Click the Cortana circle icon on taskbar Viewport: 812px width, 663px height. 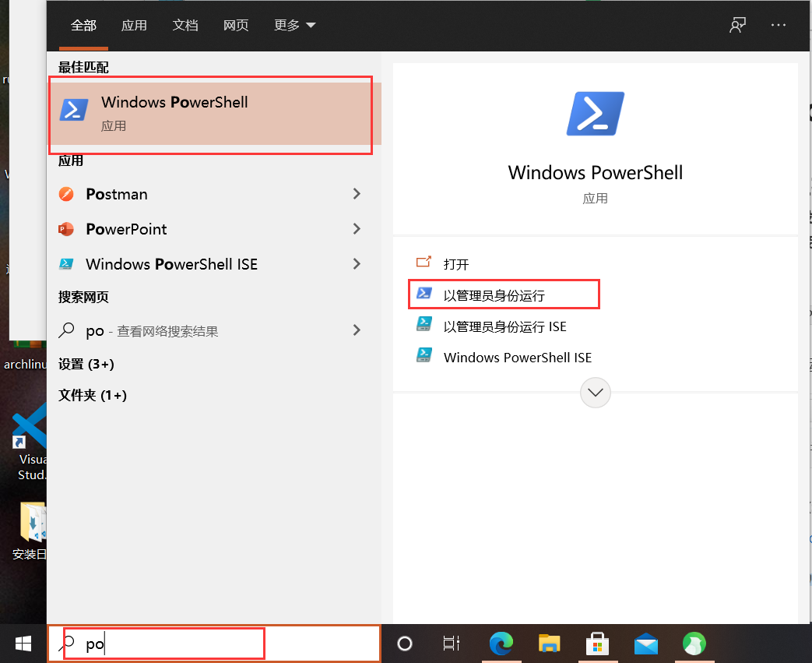pyautogui.click(x=405, y=644)
